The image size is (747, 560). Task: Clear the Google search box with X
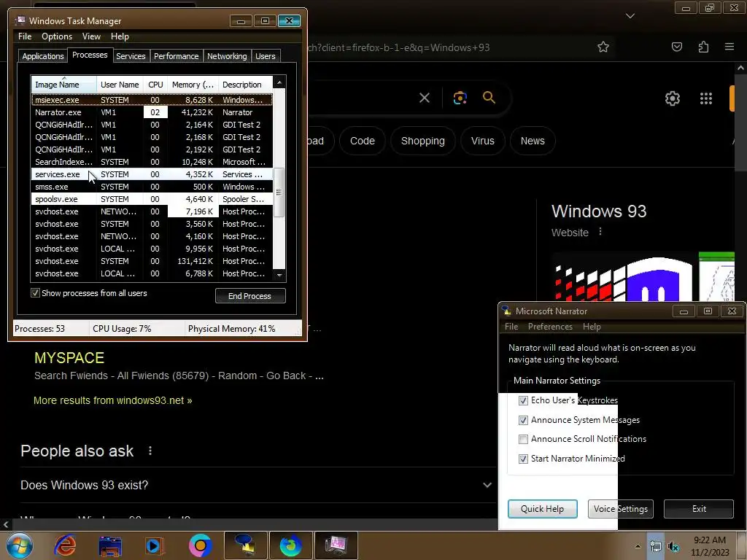(424, 98)
